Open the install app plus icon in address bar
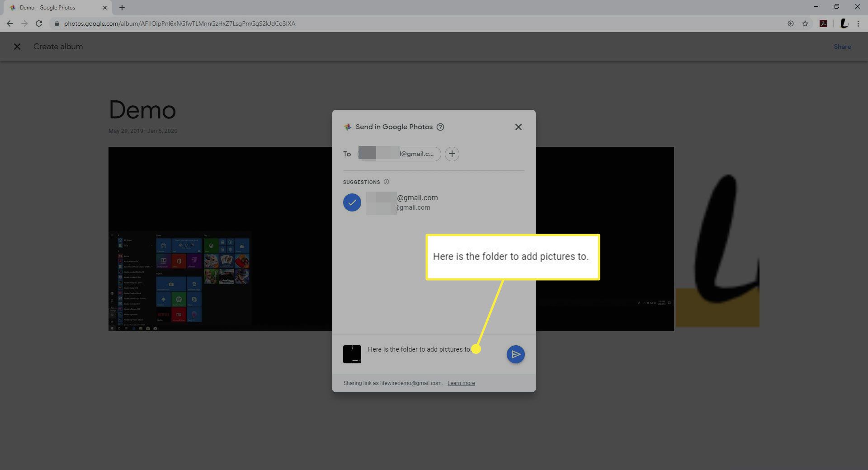This screenshot has width=868, height=470. point(791,23)
